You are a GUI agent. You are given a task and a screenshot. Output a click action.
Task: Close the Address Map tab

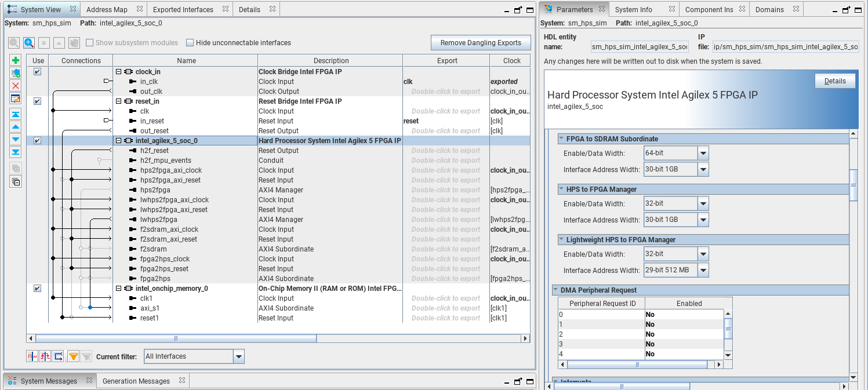tap(140, 9)
